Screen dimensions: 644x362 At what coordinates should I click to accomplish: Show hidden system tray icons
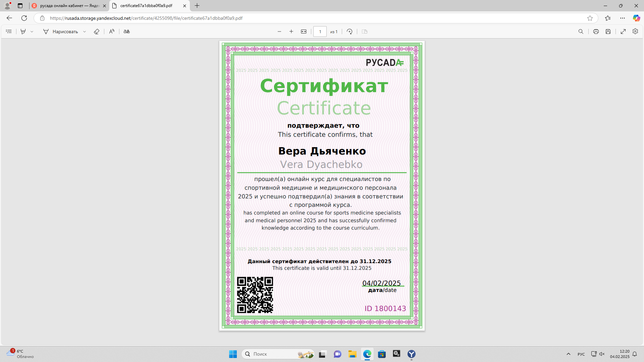(x=569, y=354)
